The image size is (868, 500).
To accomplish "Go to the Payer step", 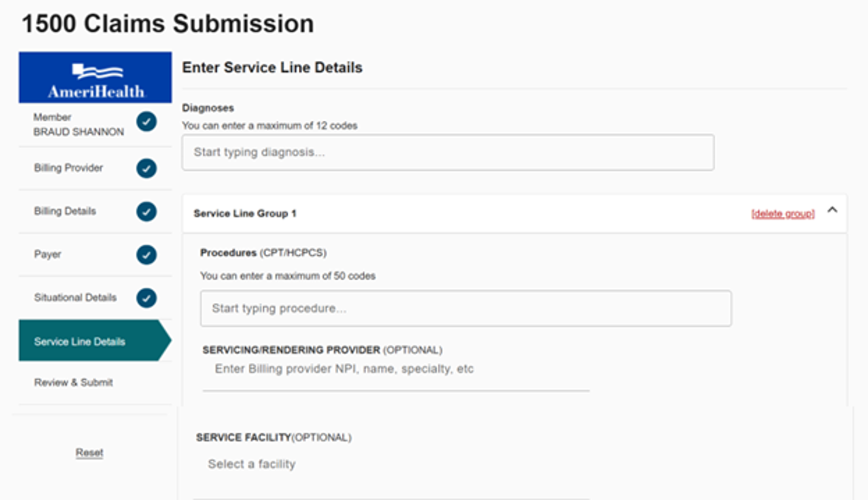I will coord(95,255).
